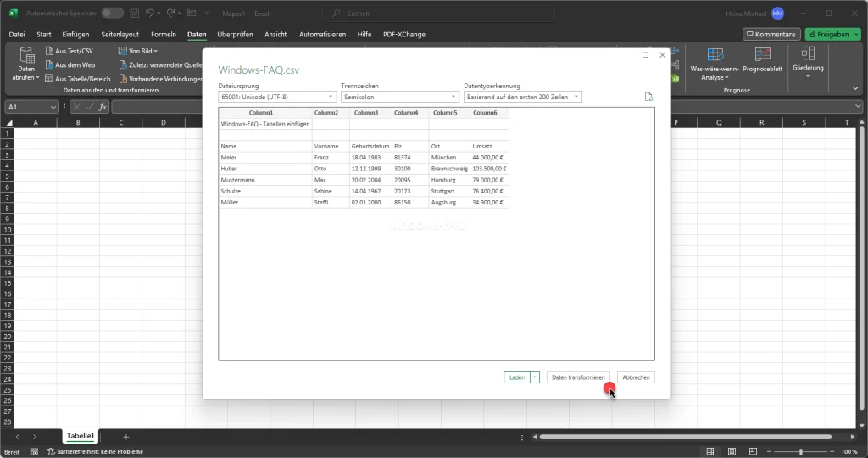Click next sheet navigation arrow
This screenshot has height=458, width=868.
(x=34, y=437)
